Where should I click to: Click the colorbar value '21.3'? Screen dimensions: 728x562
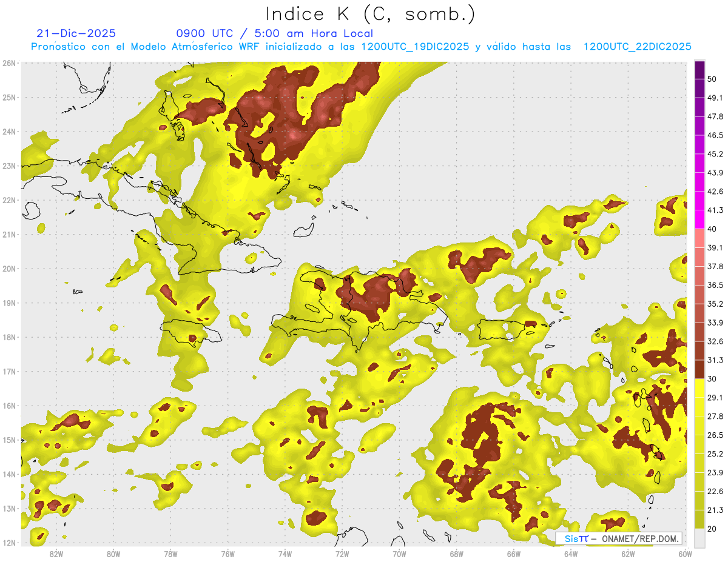[x=715, y=510]
